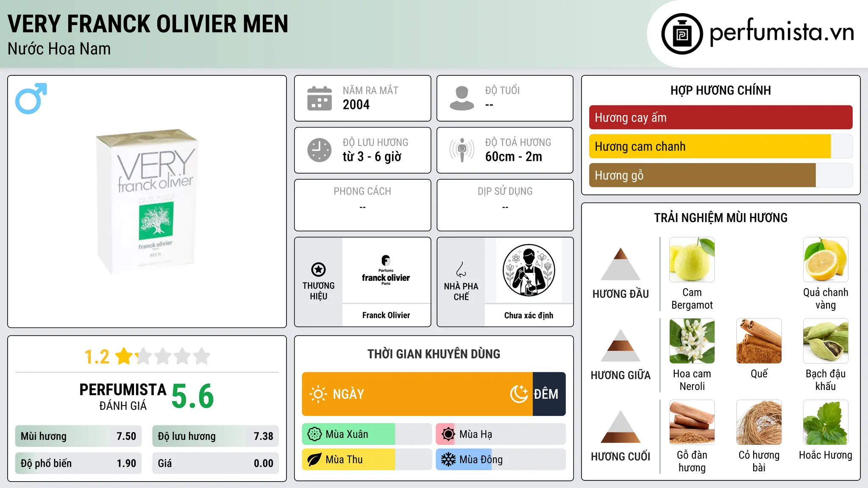Viewport: 868px width, 488px height.
Task: Click the red Hương cay ấm accord bar
Action: 721,117
